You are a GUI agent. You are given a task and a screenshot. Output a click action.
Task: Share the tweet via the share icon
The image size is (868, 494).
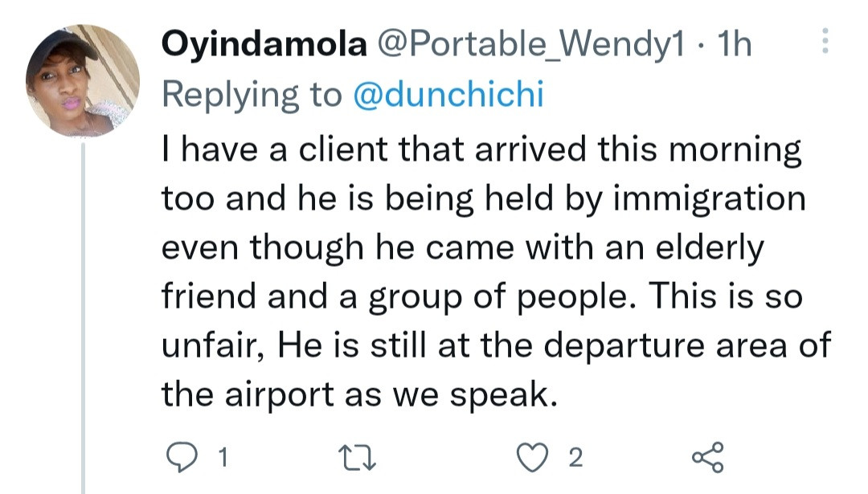(707, 458)
